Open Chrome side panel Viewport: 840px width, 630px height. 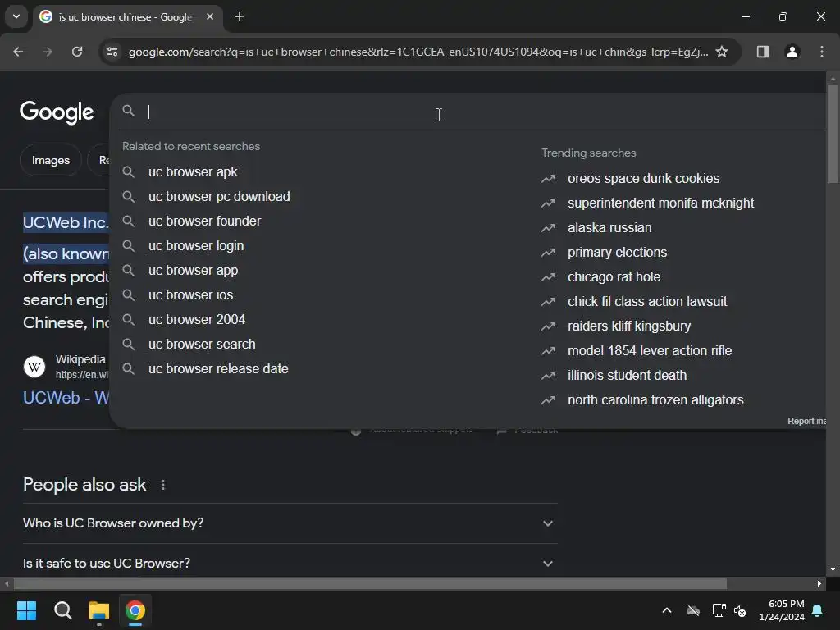[x=763, y=52]
